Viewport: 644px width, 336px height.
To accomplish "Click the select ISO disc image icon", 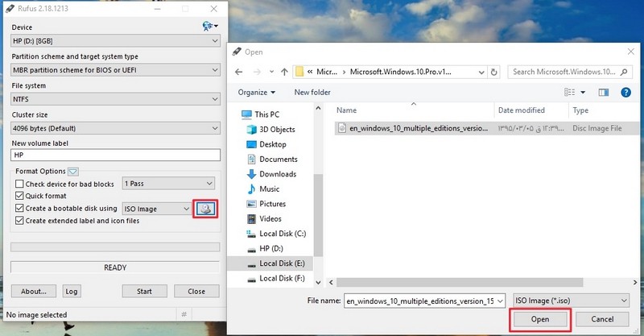I will (205, 209).
